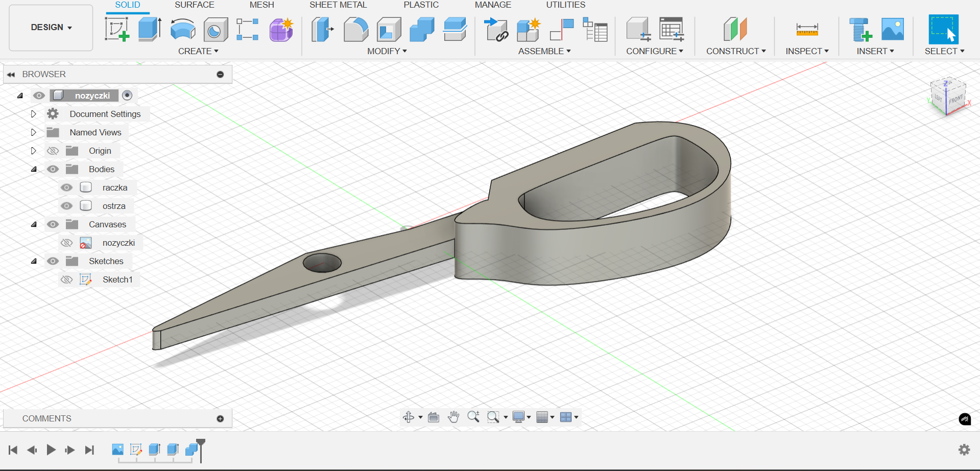
Task: Click the Orbit navigation icon
Action: [409, 417]
